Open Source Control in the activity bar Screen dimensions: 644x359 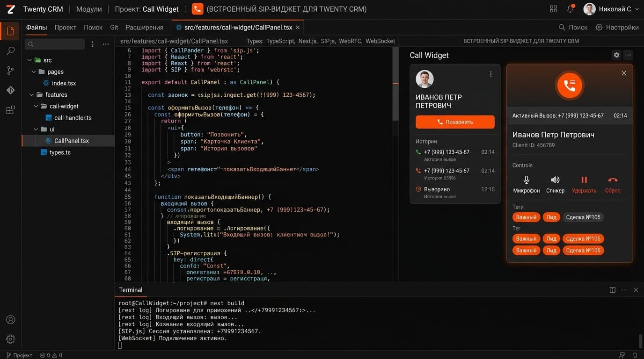(x=10, y=71)
